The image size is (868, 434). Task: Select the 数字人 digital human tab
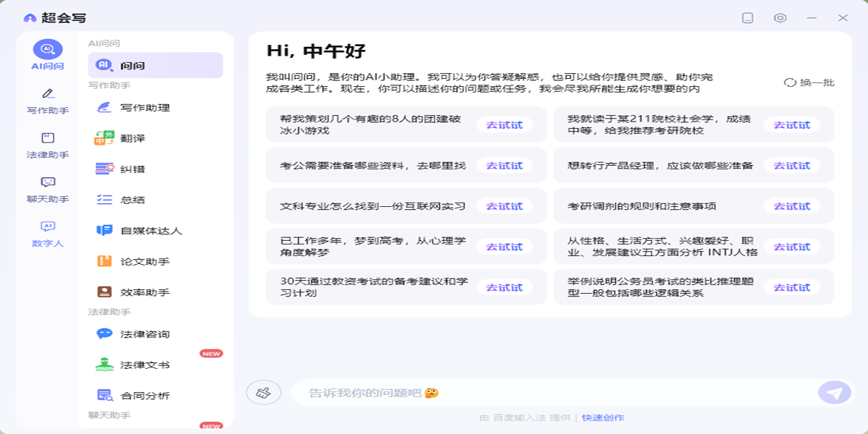tap(48, 234)
